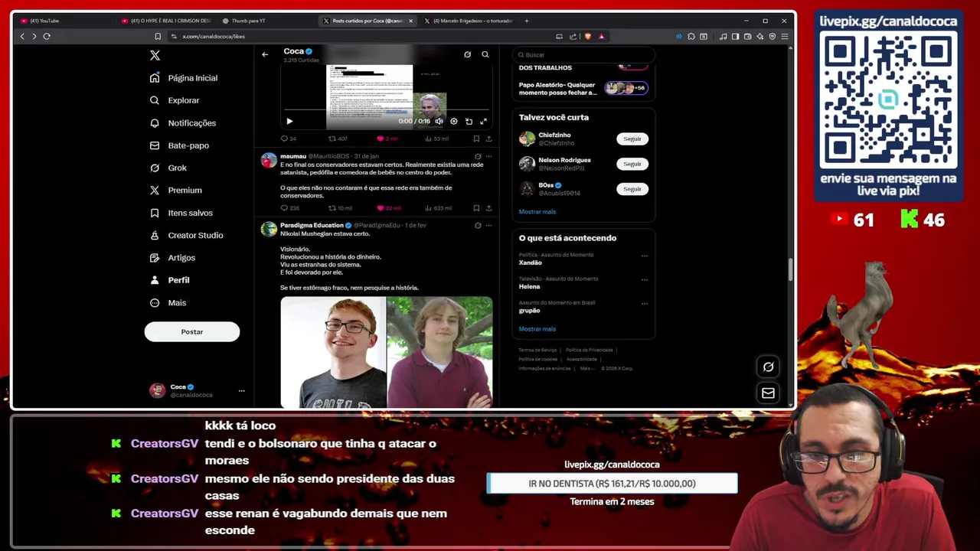Click the Postar button
The width and height of the screenshot is (980, 551).
pyautogui.click(x=192, y=331)
